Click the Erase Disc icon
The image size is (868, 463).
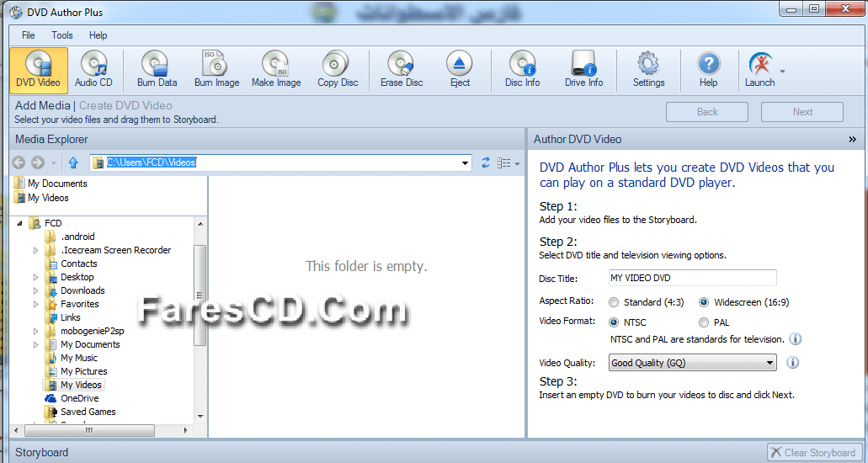402,70
